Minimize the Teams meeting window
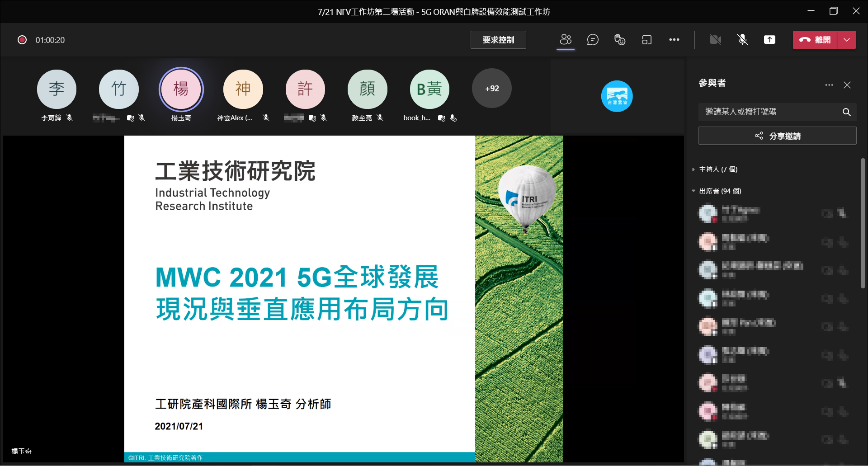The height and width of the screenshot is (466, 868). pyautogui.click(x=811, y=11)
